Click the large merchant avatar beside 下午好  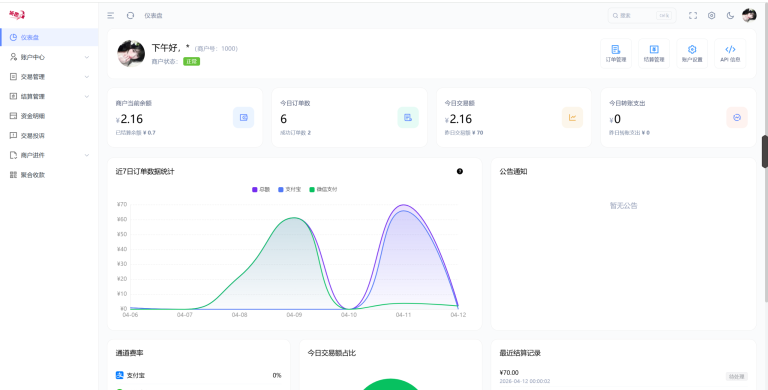tap(131, 53)
